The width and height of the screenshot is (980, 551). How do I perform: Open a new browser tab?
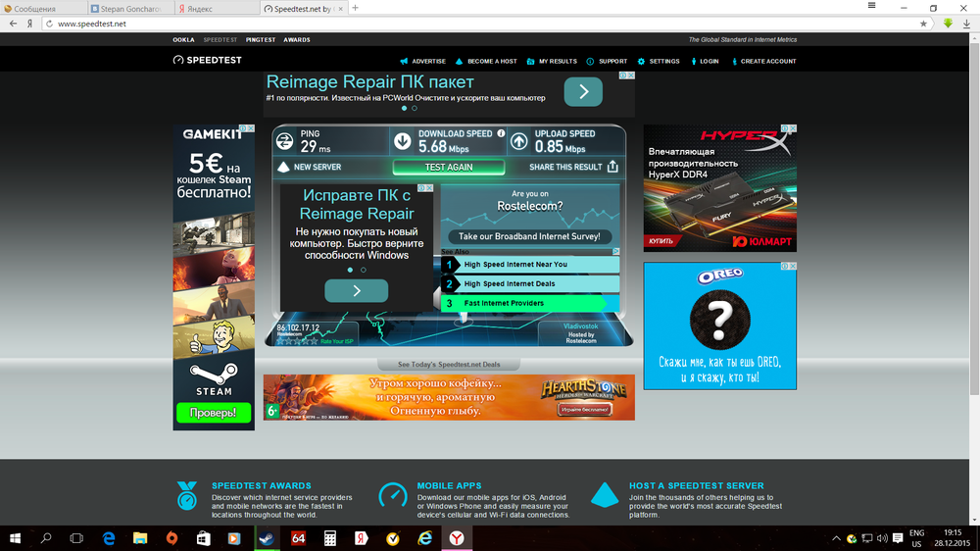[355, 8]
